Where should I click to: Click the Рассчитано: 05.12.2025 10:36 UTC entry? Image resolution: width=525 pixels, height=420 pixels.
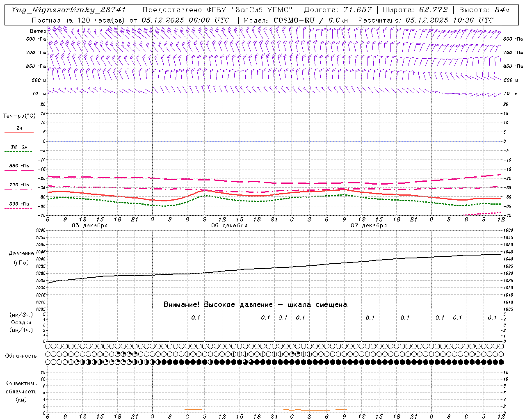click(x=426, y=20)
